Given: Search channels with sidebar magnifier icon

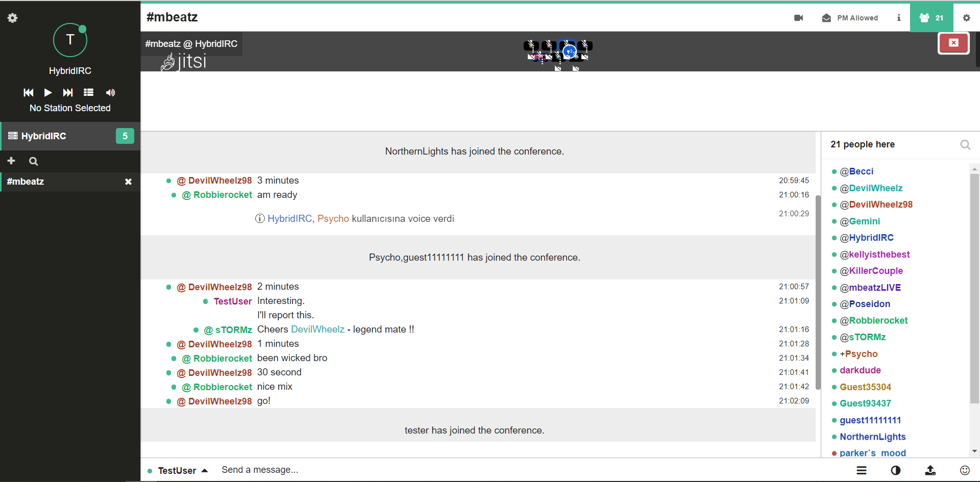Looking at the screenshot, I should pyautogui.click(x=34, y=161).
